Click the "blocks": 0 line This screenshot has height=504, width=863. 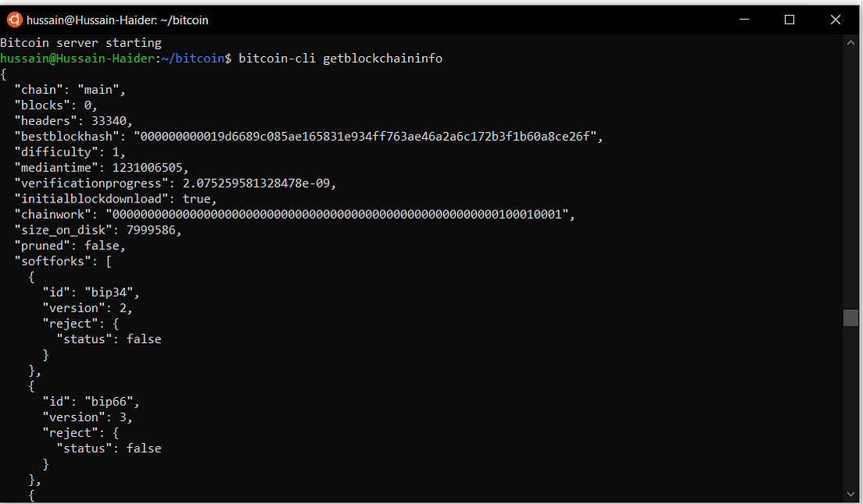point(56,105)
